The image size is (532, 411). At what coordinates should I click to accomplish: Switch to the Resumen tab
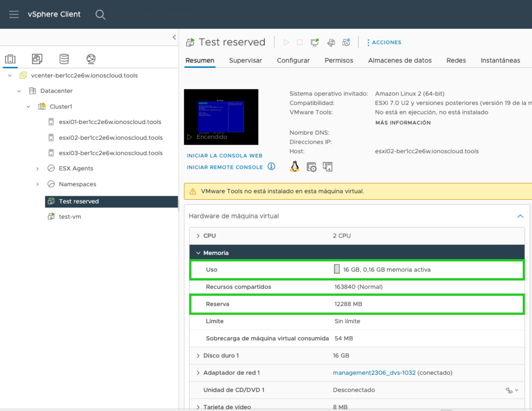point(200,60)
